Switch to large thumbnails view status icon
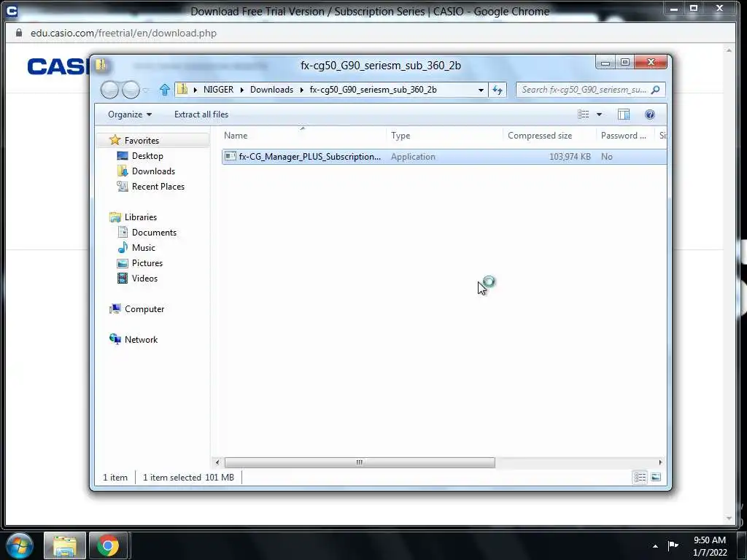The image size is (747, 560). [656, 477]
